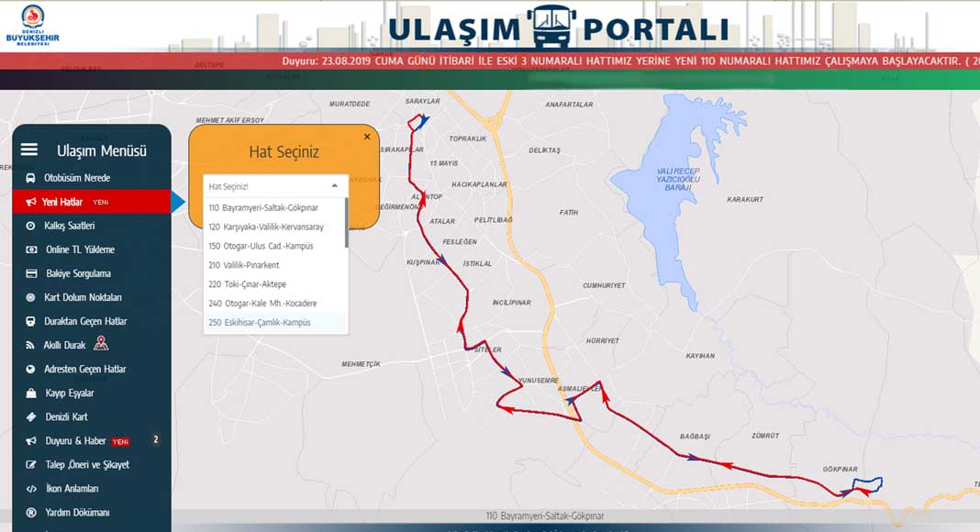Click the money icon for Online TL Yükleme

30,249
